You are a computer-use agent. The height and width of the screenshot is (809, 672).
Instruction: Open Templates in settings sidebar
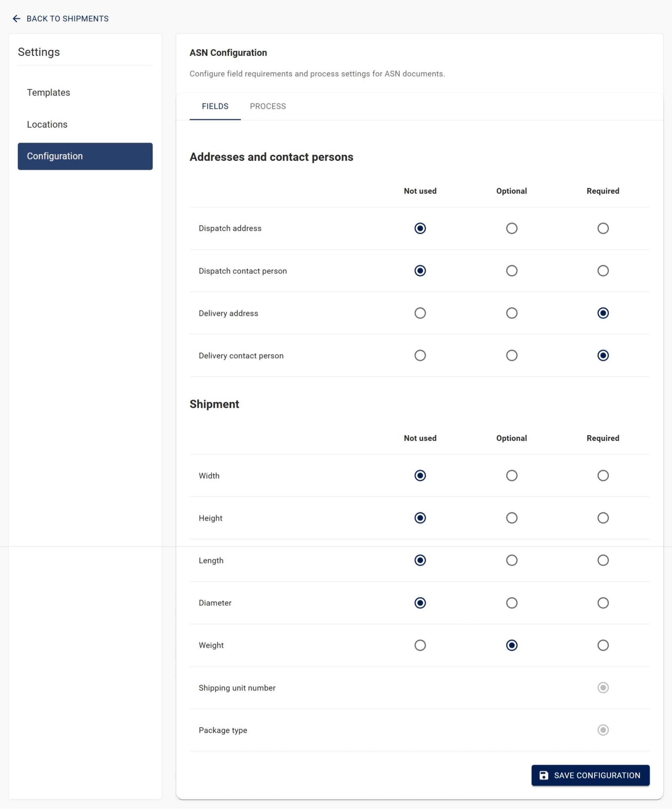click(49, 93)
